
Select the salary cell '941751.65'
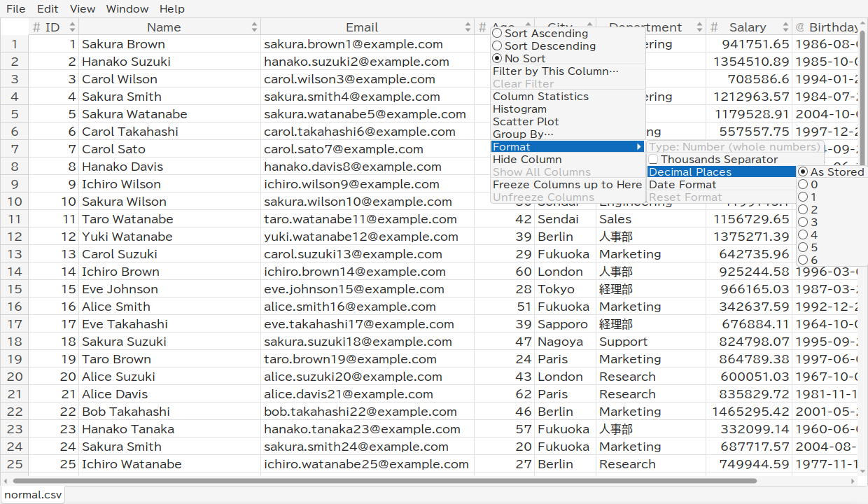(x=749, y=44)
